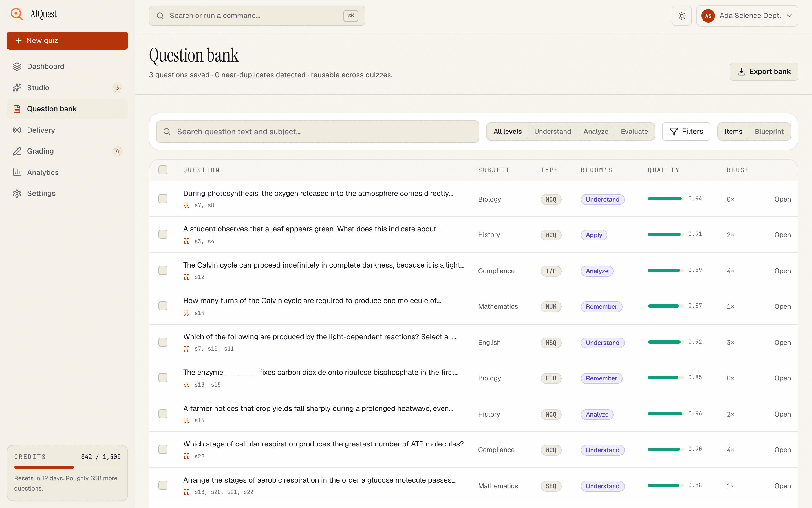Click the Apply Bloom's tag

click(x=594, y=235)
